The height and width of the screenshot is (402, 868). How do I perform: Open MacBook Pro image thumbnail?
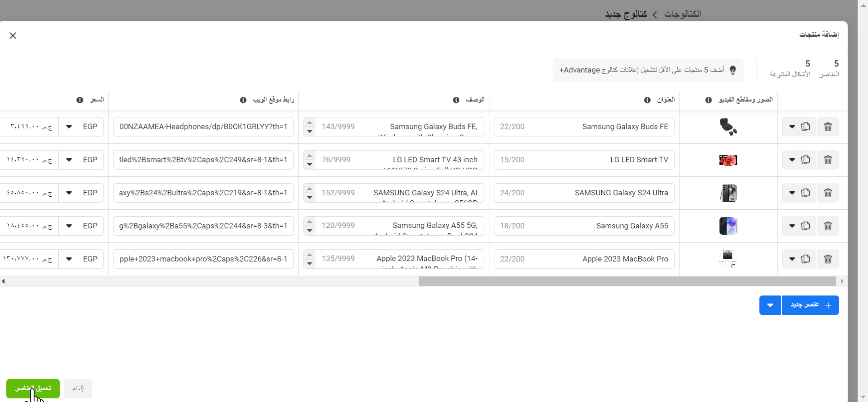tap(728, 259)
